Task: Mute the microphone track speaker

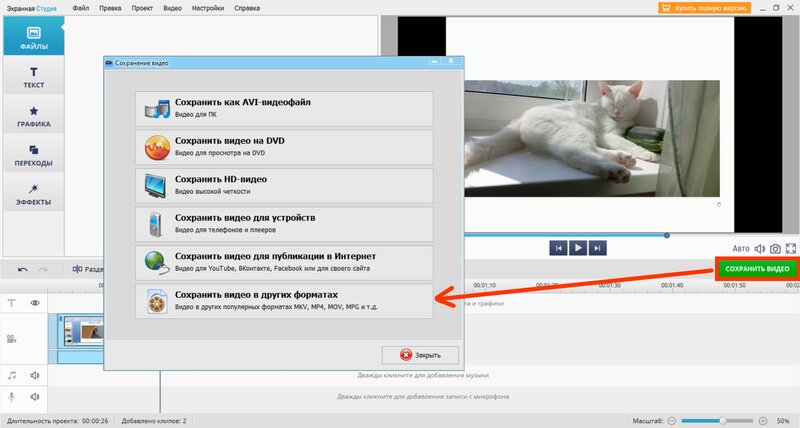Action: click(35, 397)
